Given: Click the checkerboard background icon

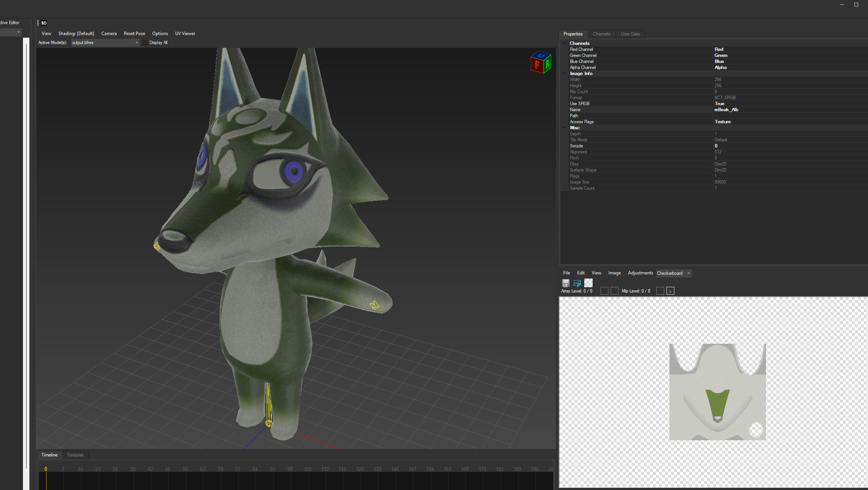Looking at the screenshot, I should pyautogui.click(x=588, y=283).
